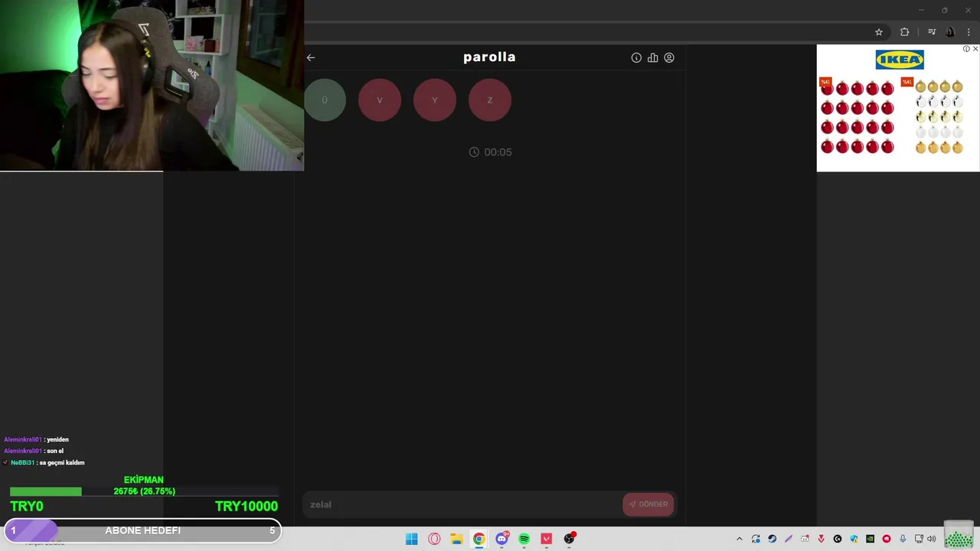Select the letter Ü circle
The image size is (980, 551).
325,100
